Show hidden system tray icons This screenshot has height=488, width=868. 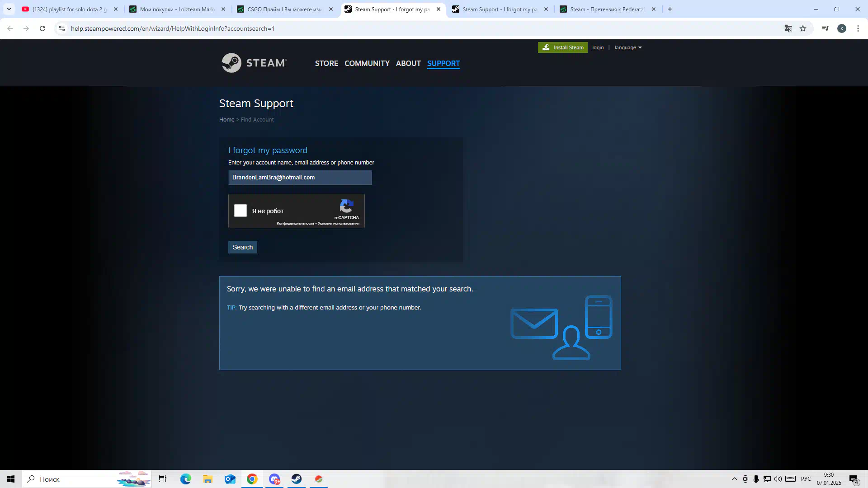click(734, 479)
